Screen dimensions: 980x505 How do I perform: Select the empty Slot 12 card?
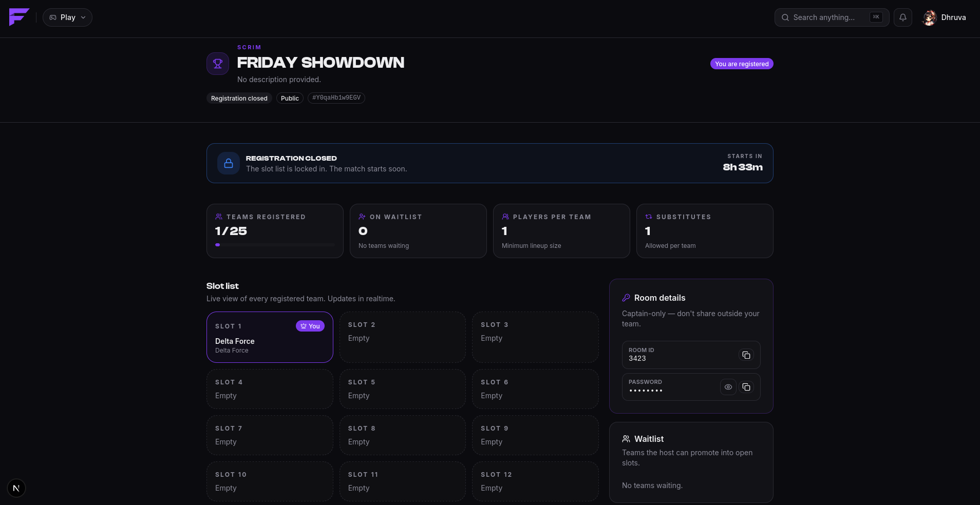tap(535, 481)
